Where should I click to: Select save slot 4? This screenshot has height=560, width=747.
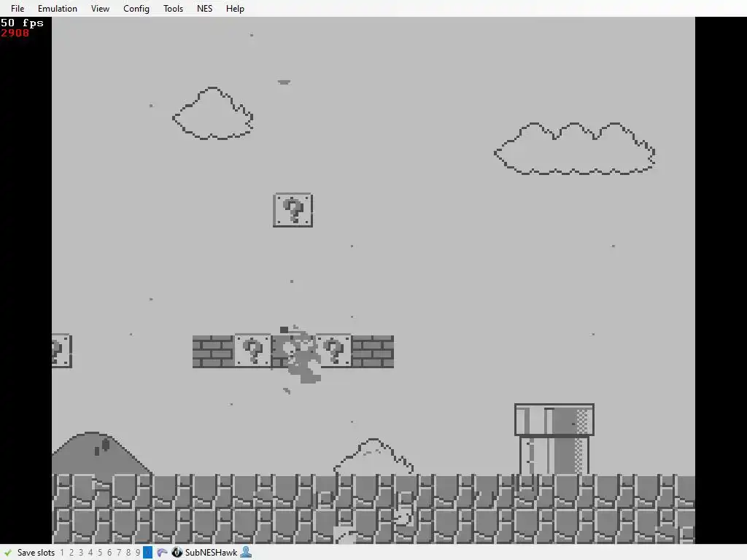[x=90, y=553]
